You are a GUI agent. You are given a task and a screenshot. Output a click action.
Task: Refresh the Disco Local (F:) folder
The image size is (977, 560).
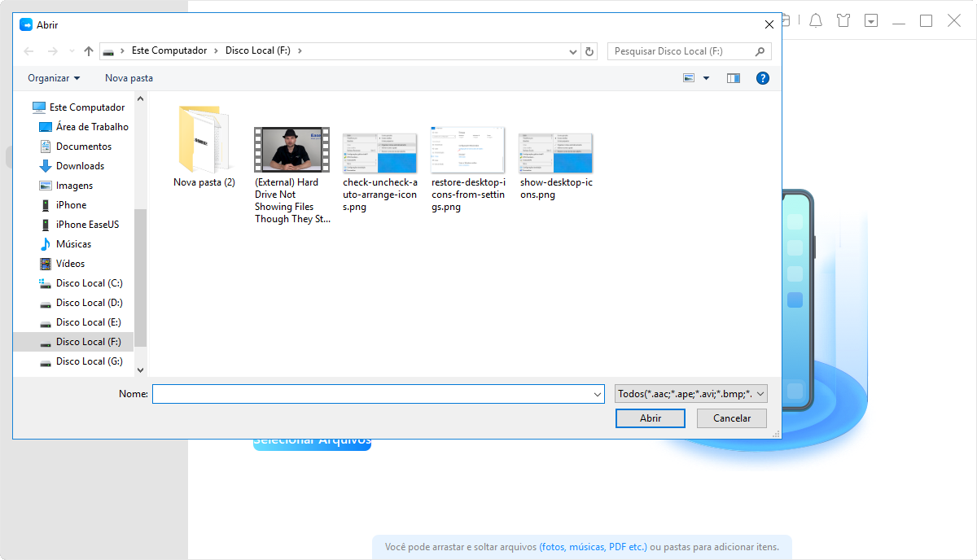pos(590,51)
